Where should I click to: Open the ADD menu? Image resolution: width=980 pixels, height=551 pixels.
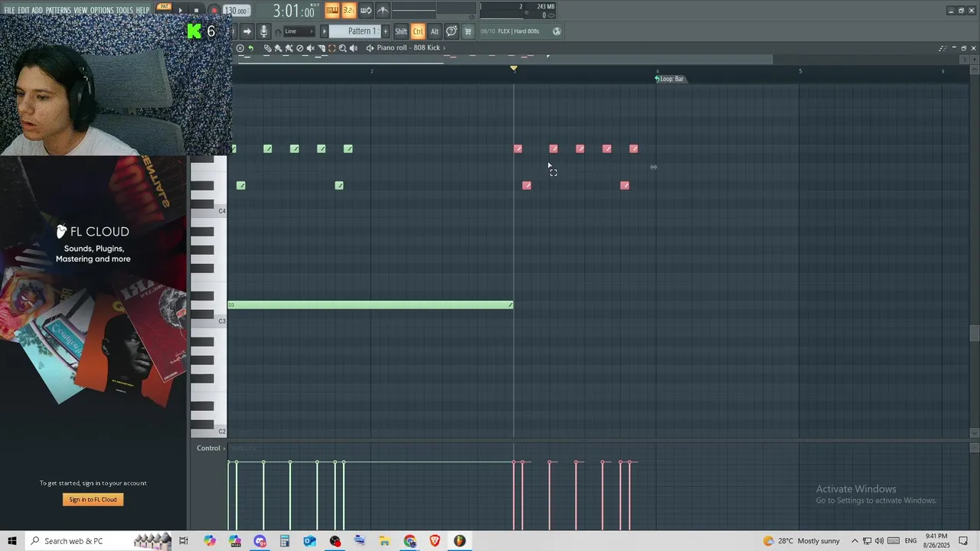pyautogui.click(x=37, y=11)
